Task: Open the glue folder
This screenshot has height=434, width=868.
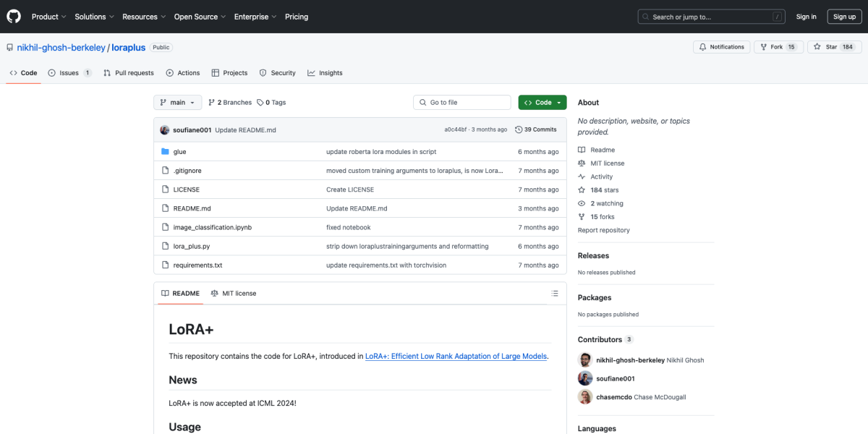Action: click(179, 152)
